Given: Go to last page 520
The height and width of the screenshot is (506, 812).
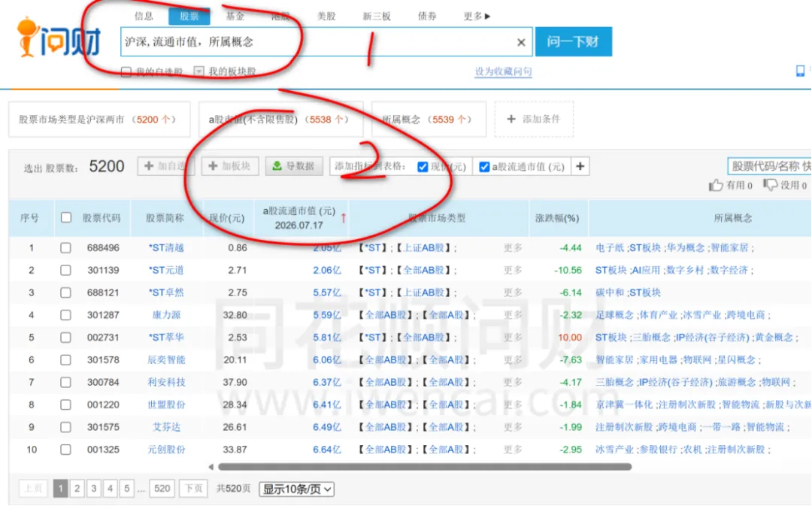Looking at the screenshot, I should (x=162, y=489).
